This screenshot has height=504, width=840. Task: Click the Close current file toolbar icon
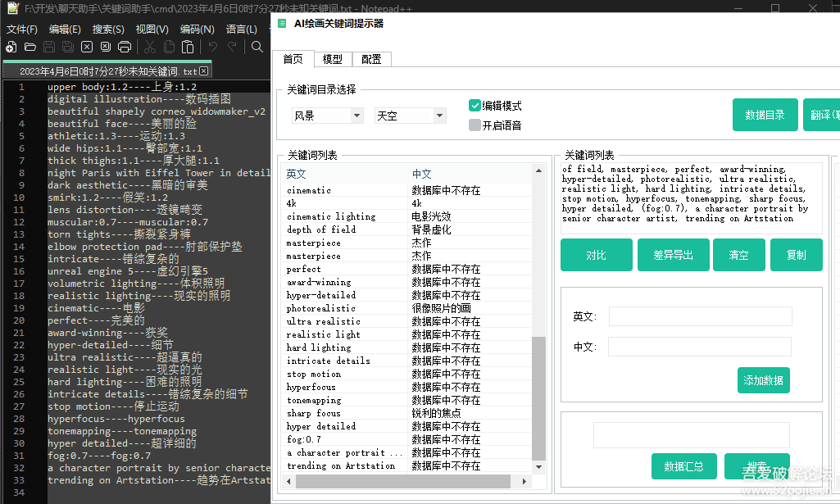[x=88, y=47]
